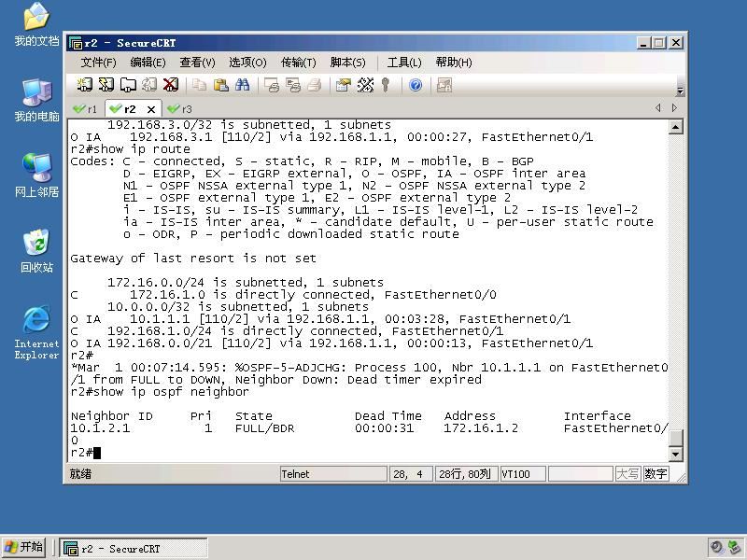This screenshot has height=560, width=747.
Task: Switch to the r3 session tab
Action: pyautogui.click(x=180, y=109)
